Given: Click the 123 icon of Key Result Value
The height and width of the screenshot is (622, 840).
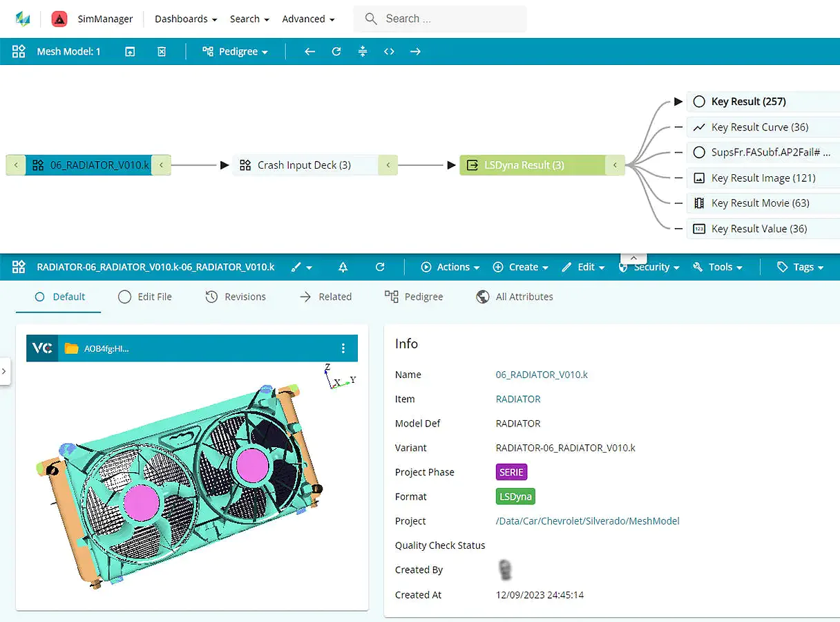Looking at the screenshot, I should click(699, 229).
